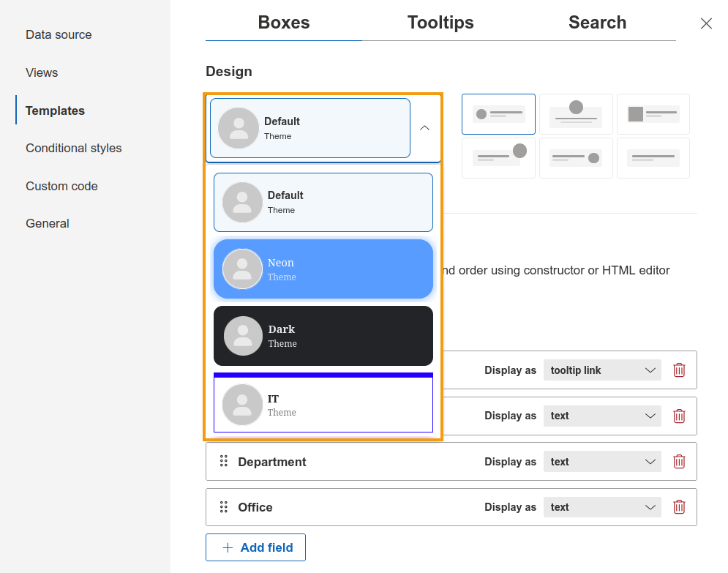Open Office display as dropdown

(x=602, y=507)
